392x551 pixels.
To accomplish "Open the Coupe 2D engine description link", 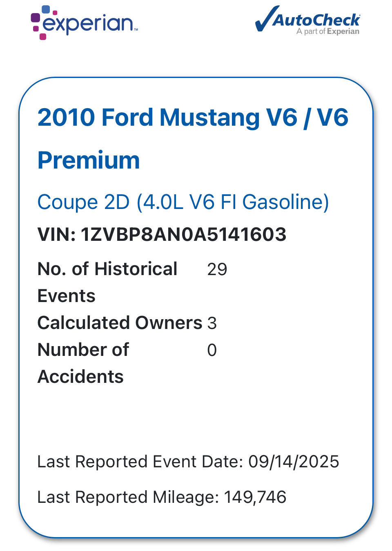I will click(183, 202).
